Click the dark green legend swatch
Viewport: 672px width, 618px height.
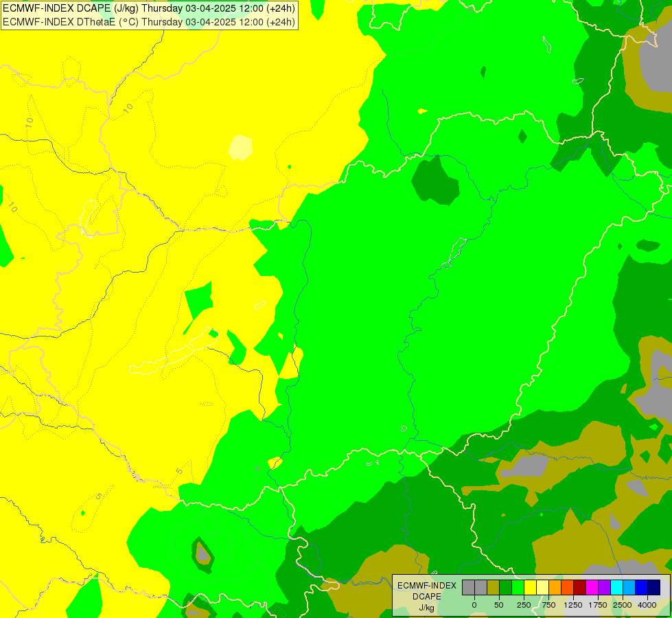point(506,587)
